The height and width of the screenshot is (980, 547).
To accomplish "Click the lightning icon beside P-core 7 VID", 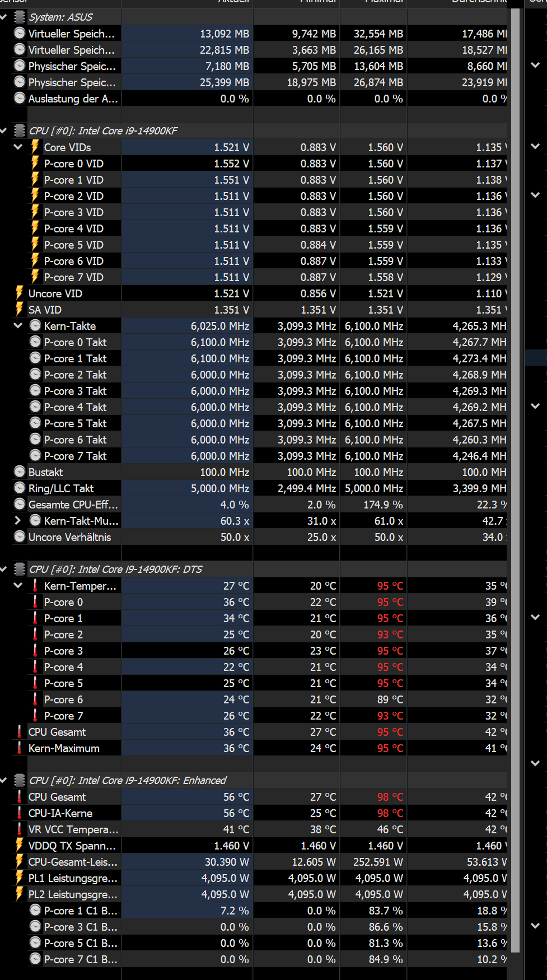I will (x=35, y=277).
